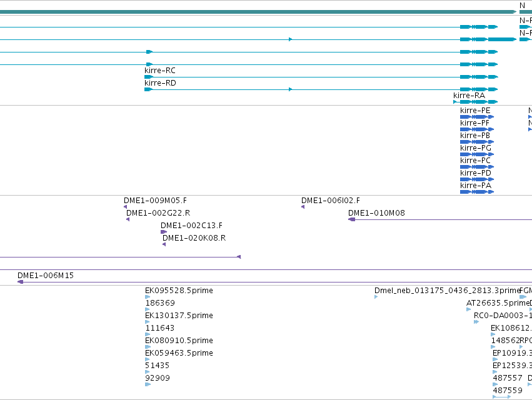
Task: Select the DME1-020K08.R label
Action: click(x=194, y=238)
